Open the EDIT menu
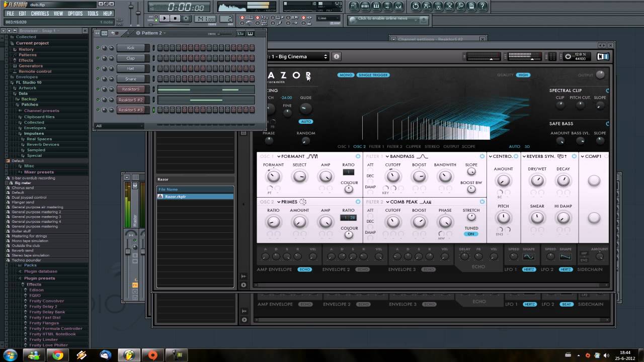 coord(23,14)
